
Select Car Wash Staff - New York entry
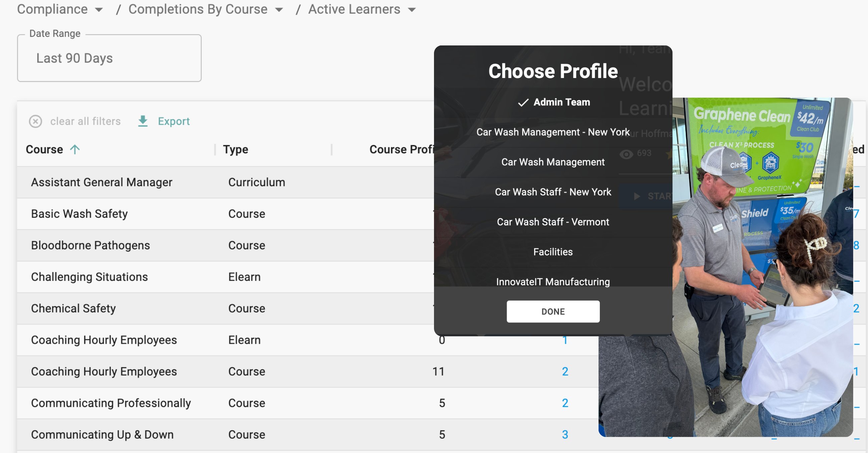(x=553, y=192)
